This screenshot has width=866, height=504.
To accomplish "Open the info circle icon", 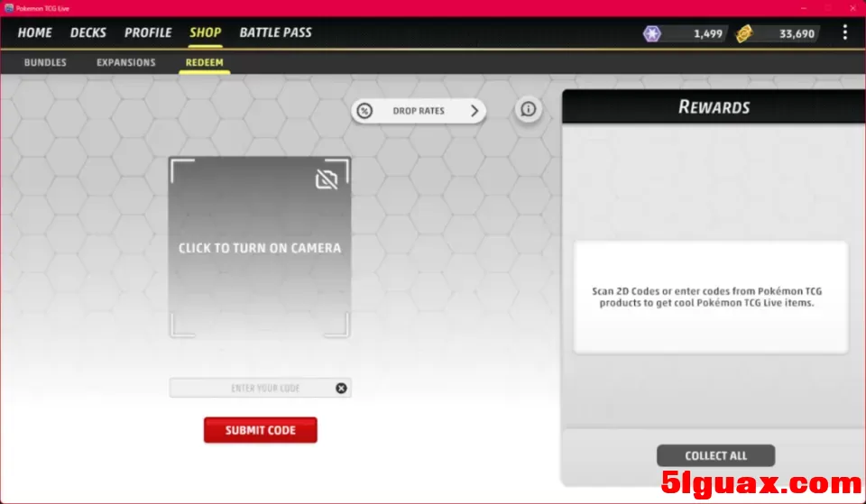I will pos(528,109).
